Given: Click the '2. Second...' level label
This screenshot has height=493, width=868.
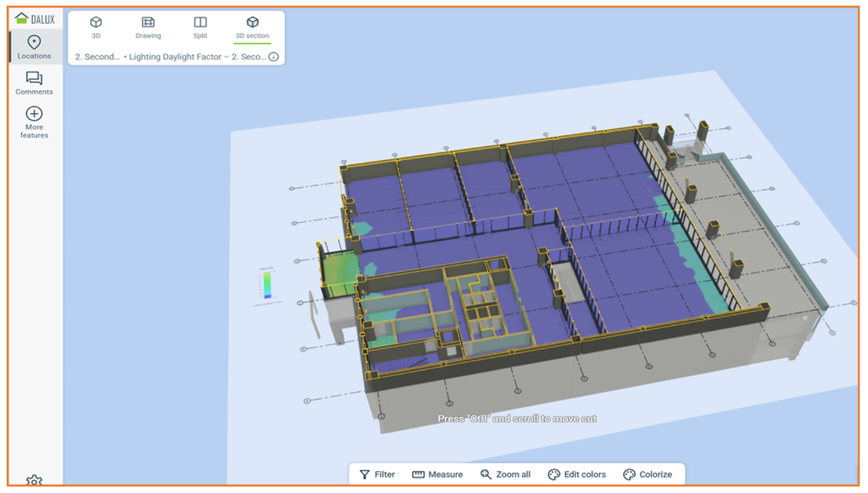Looking at the screenshot, I should [x=97, y=57].
